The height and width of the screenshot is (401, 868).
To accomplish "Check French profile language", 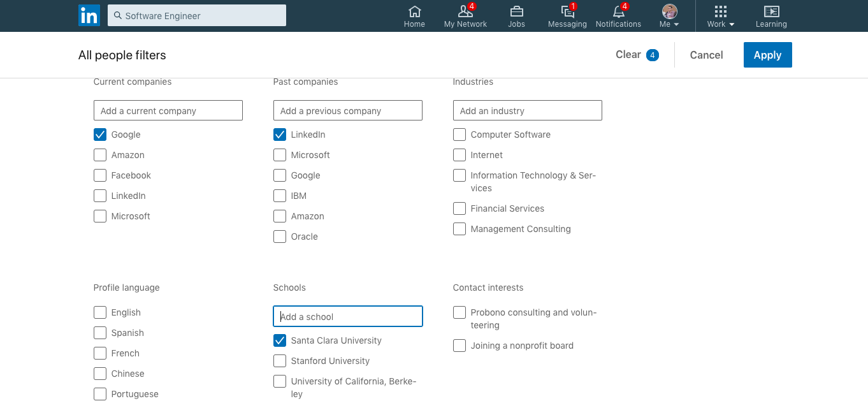I will [100, 353].
